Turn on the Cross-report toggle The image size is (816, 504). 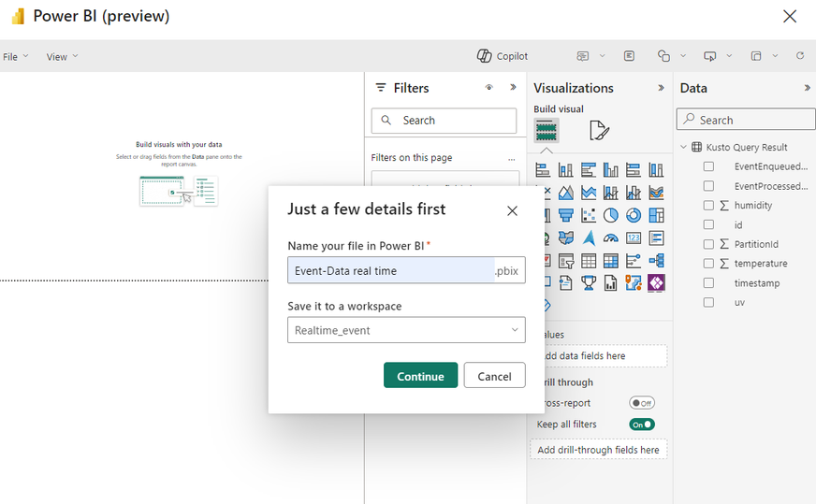point(642,403)
